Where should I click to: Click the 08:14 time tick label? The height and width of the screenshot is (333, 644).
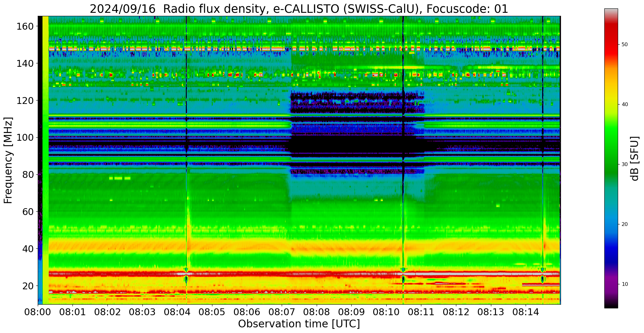coord(526,312)
